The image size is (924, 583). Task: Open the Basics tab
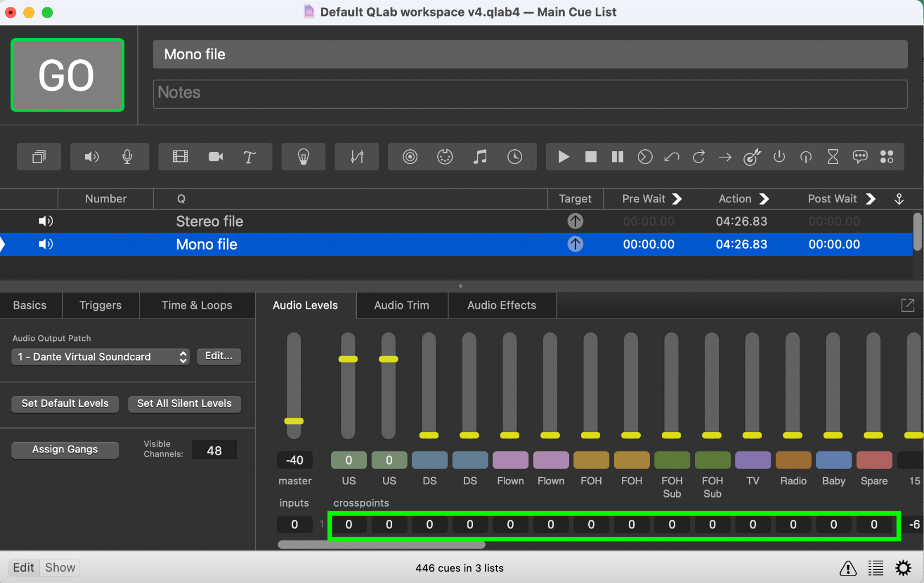click(x=30, y=305)
